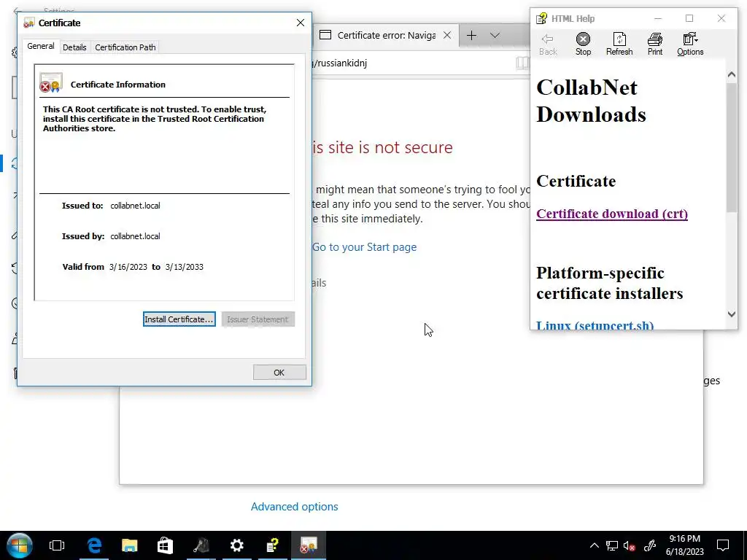Click scroll down arrow in HTML Help

click(731, 314)
